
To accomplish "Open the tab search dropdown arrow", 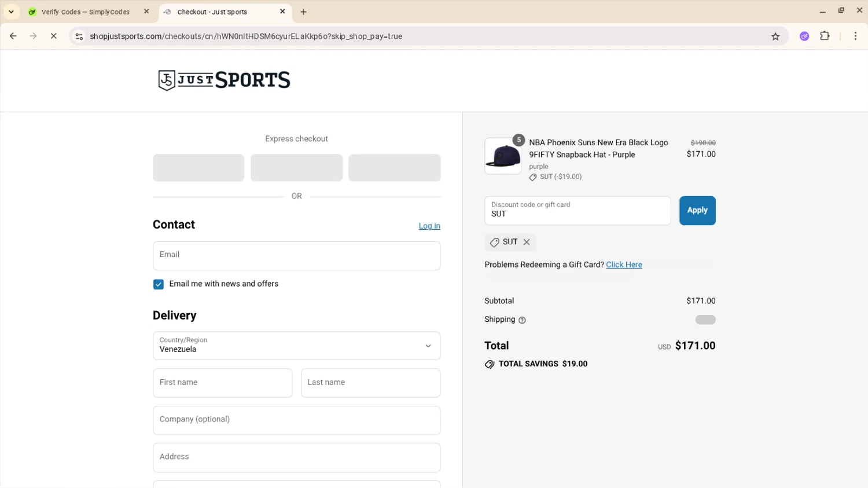I will [x=11, y=12].
